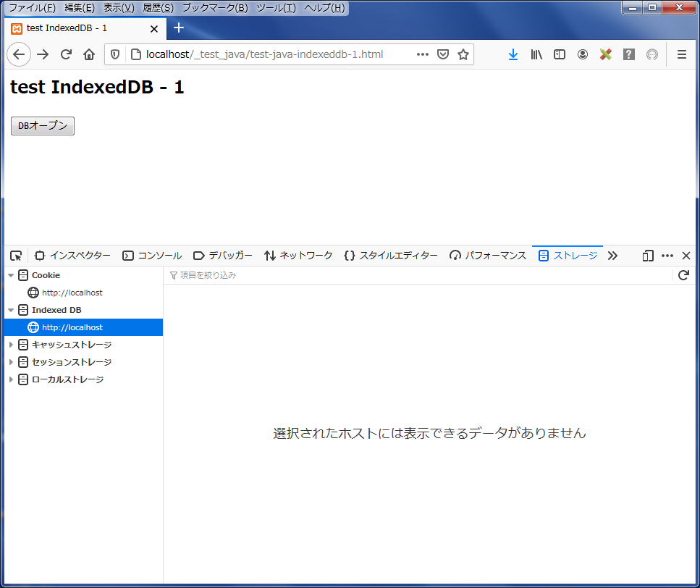
Task: Click the 項目を絞り込み filter field
Action: coord(418,275)
